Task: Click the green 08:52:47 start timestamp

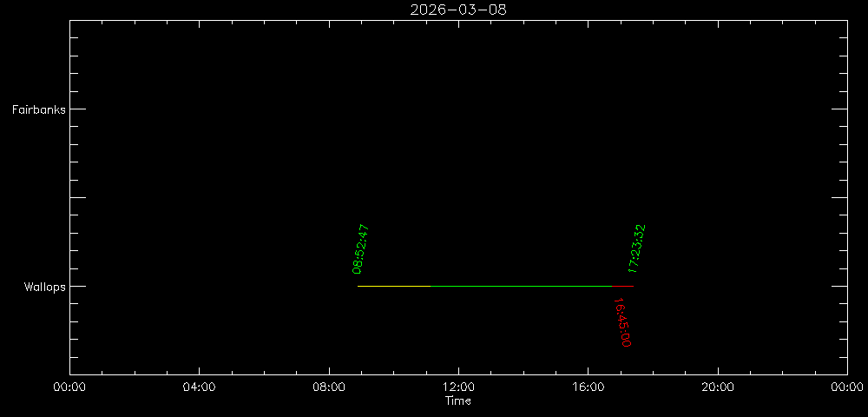Action: tap(361, 249)
